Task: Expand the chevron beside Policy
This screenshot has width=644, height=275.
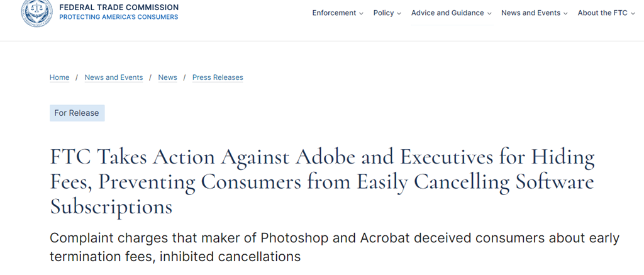Action: click(x=399, y=13)
